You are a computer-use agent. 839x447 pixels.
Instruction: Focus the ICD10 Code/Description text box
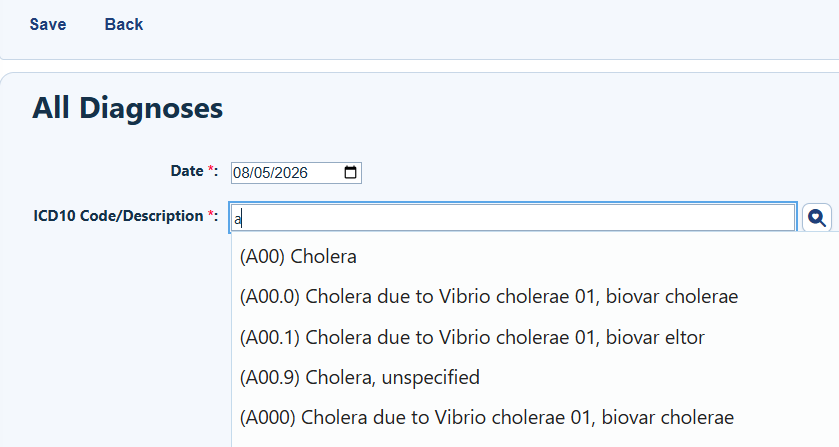point(513,217)
